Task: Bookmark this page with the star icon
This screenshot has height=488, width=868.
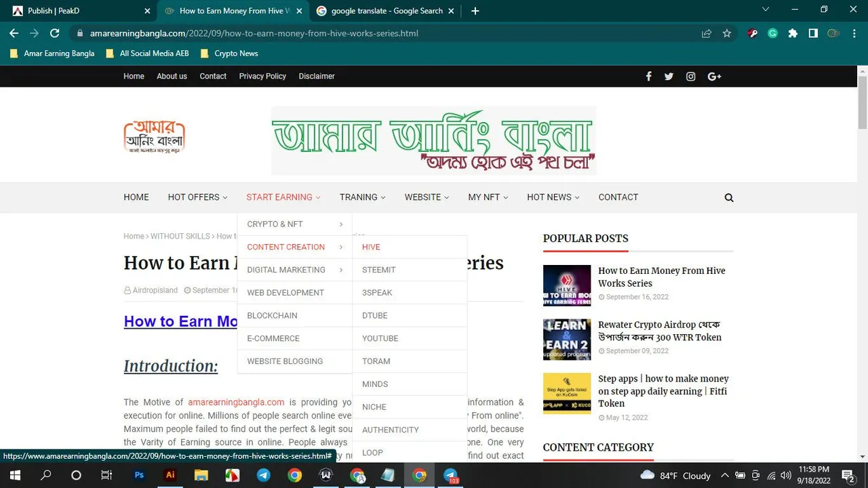Action: (x=727, y=33)
